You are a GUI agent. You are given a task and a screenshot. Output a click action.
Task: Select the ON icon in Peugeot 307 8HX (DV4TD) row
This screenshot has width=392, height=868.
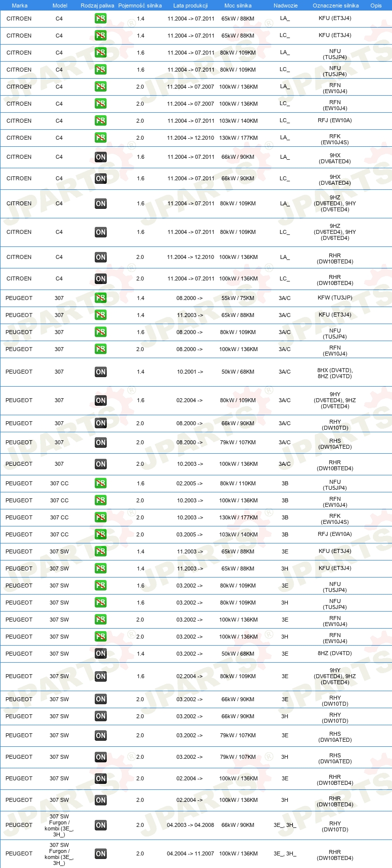[101, 372]
